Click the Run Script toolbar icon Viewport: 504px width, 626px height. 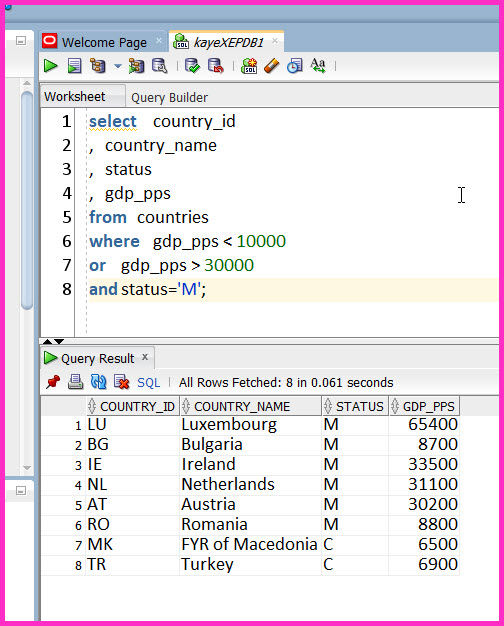point(75,66)
